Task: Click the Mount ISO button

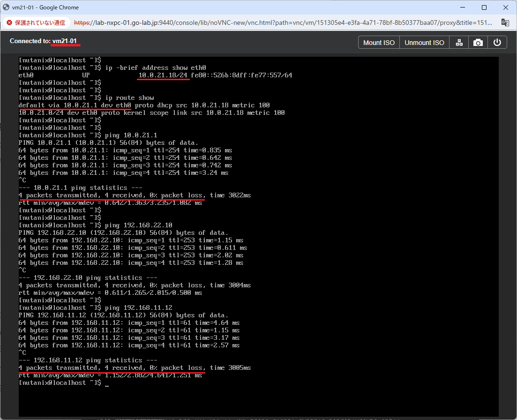Action: [x=379, y=43]
